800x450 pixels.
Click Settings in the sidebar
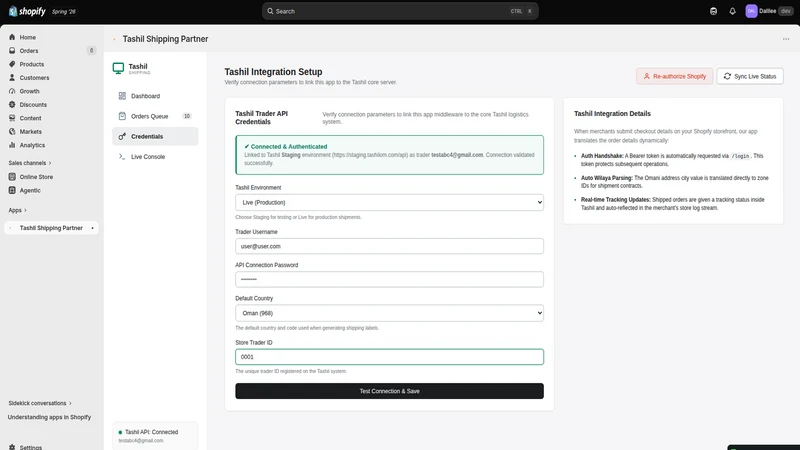tap(31, 447)
